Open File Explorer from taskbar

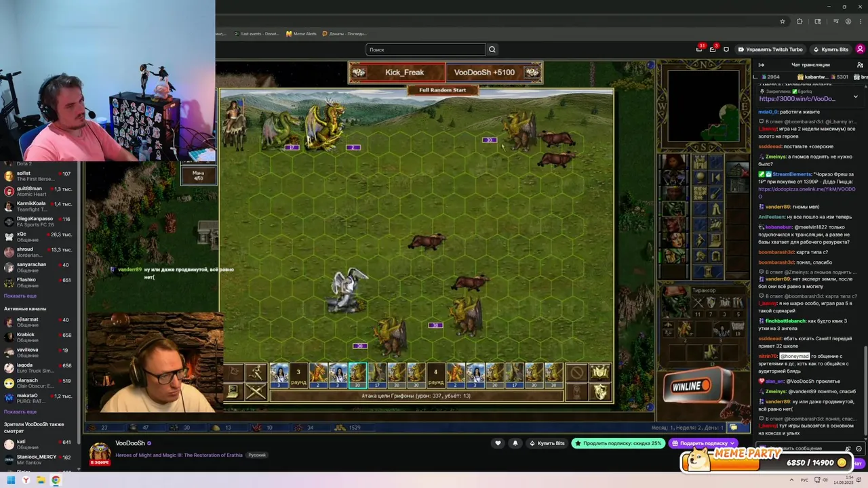click(41, 480)
